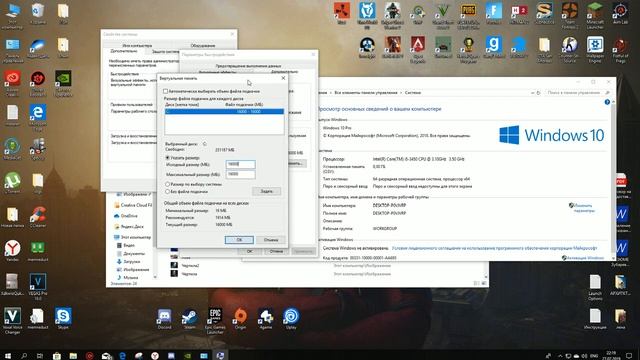This screenshot has width=640, height=360.
Task: Select the custom size radio button
Action: pos(167,158)
